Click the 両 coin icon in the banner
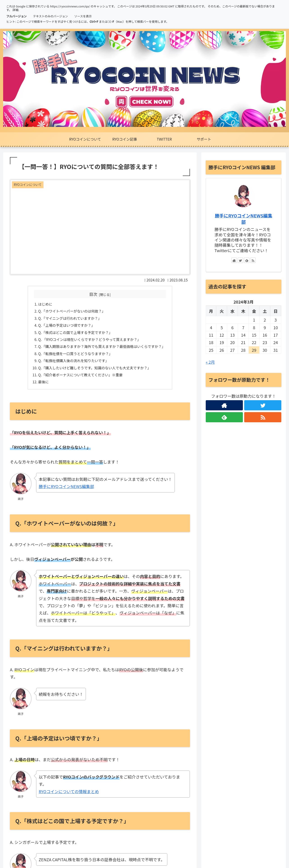 (x=122, y=102)
